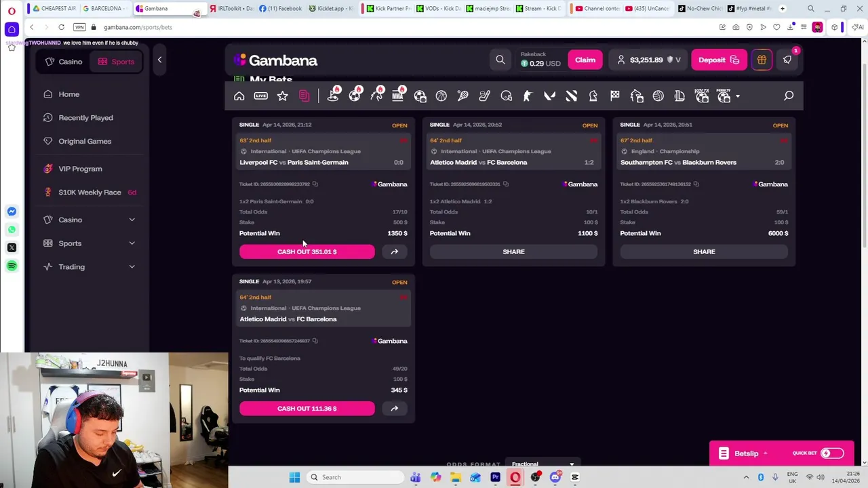Select American football helmet icon
This screenshot has height=488, width=868.
[507, 96]
